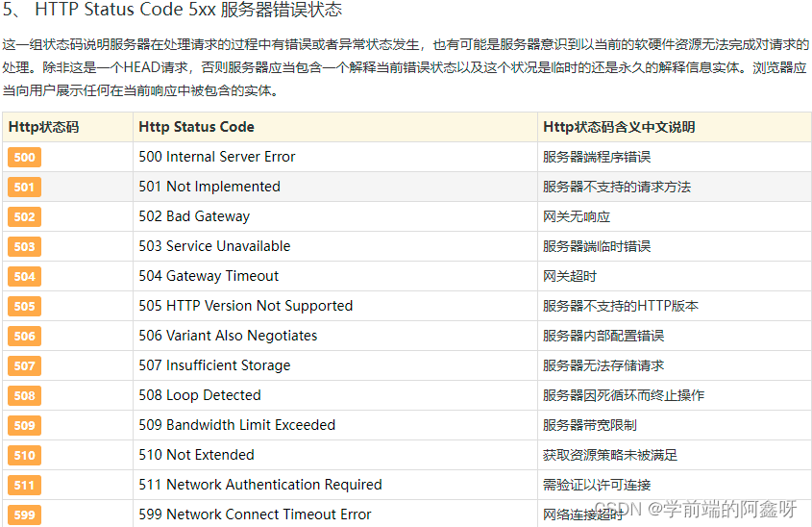
Task: Select '505 HTTP Version Not Supported' cell
Action: [x=335, y=306]
